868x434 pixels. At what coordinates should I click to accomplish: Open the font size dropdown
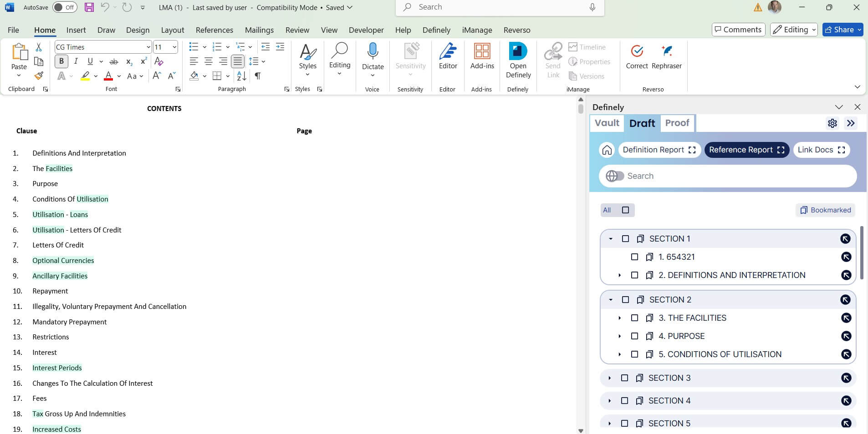coord(174,47)
